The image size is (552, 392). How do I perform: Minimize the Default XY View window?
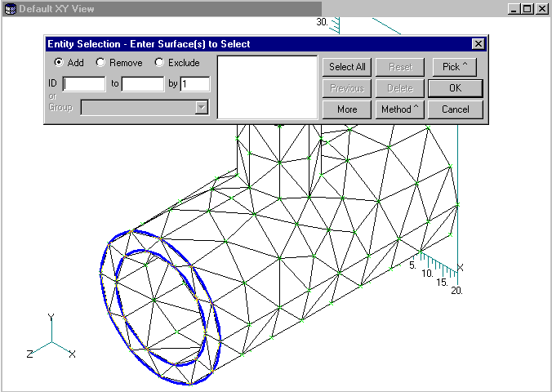[x=514, y=9]
